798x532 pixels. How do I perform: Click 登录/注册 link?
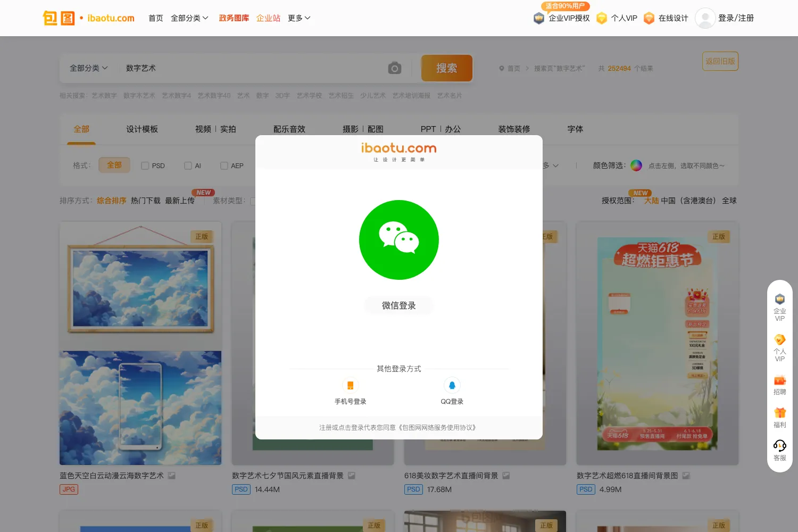736,18
